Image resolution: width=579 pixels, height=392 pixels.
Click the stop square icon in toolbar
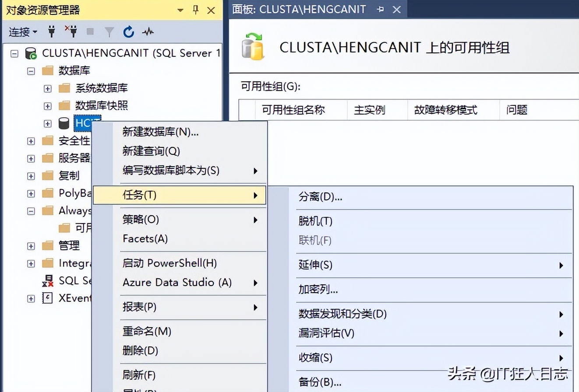click(90, 31)
